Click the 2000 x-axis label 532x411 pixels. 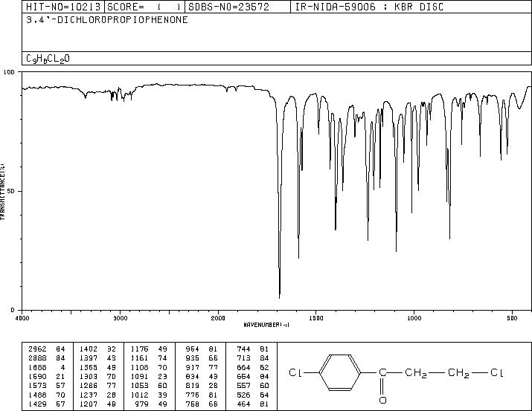218,318
